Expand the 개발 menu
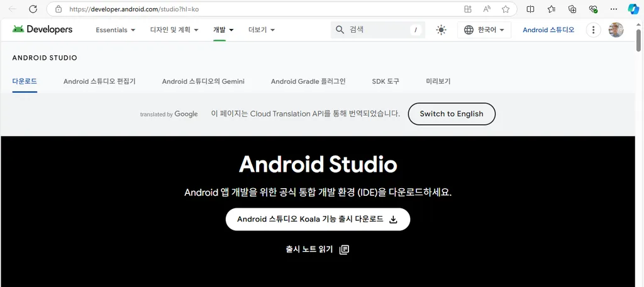644x287 pixels. [223, 30]
